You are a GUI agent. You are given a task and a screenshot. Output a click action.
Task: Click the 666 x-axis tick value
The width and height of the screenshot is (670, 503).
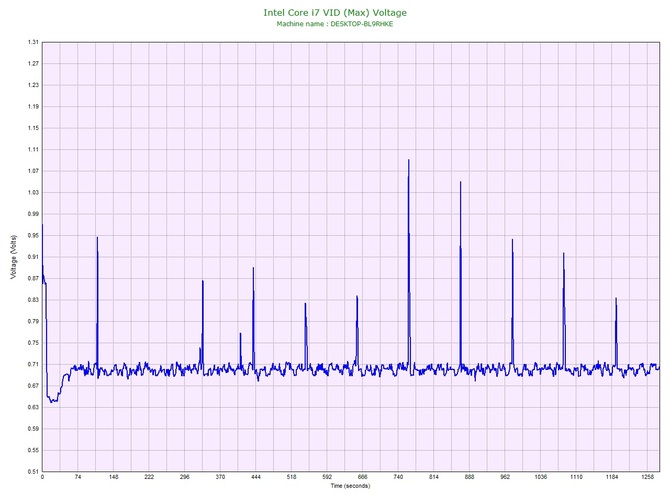click(x=363, y=477)
